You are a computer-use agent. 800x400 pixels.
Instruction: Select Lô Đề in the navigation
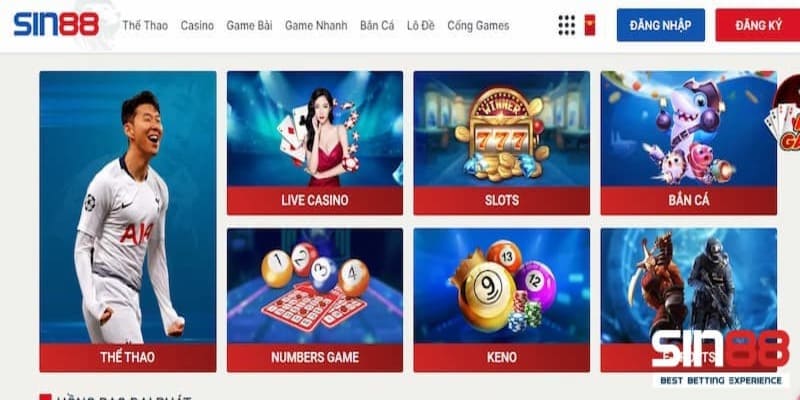pyautogui.click(x=421, y=26)
